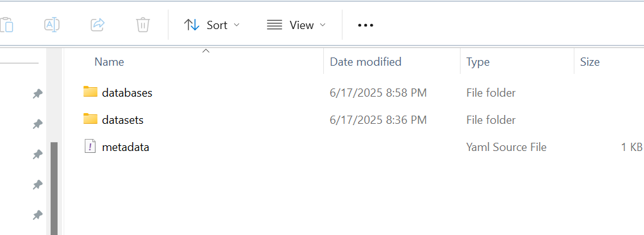Image resolution: width=644 pixels, height=235 pixels.
Task: Click the datasets folder icon
Action: pos(90,119)
